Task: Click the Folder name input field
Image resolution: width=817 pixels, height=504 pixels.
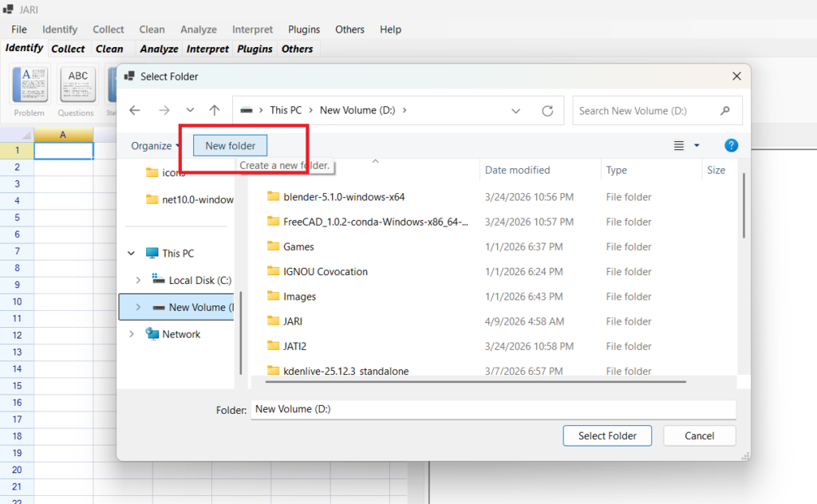Action: [x=492, y=409]
